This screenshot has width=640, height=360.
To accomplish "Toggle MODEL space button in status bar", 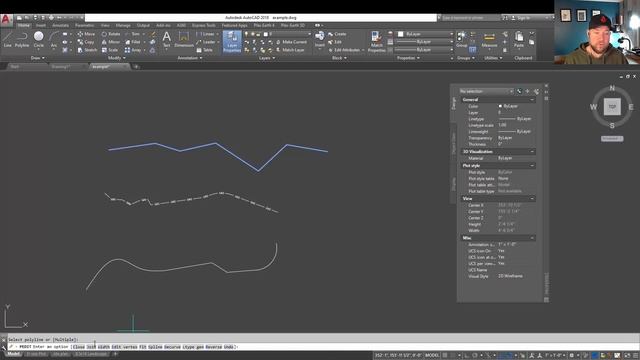I will [432, 355].
